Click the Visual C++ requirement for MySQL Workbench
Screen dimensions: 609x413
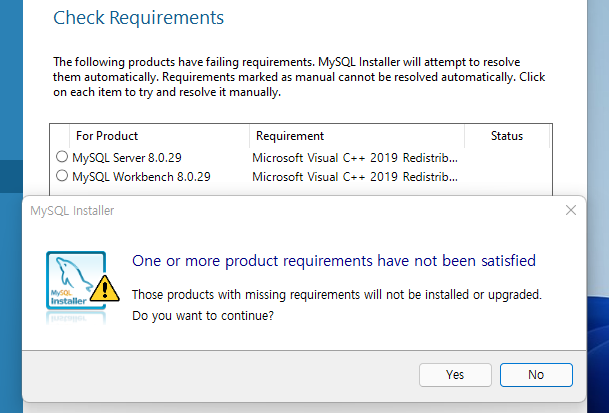click(x=355, y=177)
